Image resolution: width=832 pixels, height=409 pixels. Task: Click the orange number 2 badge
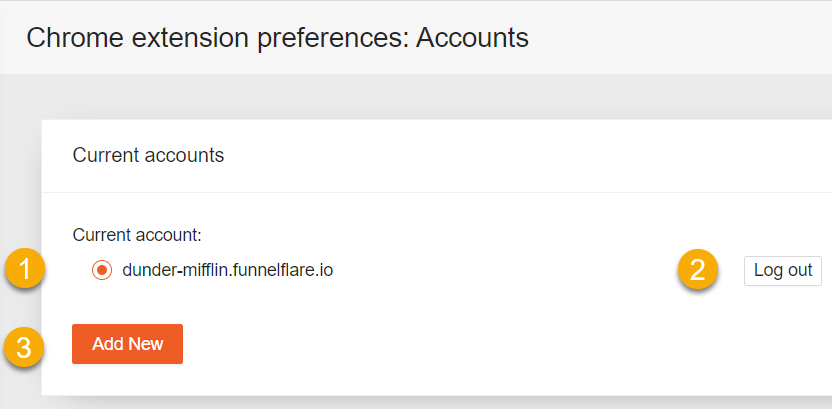698,269
